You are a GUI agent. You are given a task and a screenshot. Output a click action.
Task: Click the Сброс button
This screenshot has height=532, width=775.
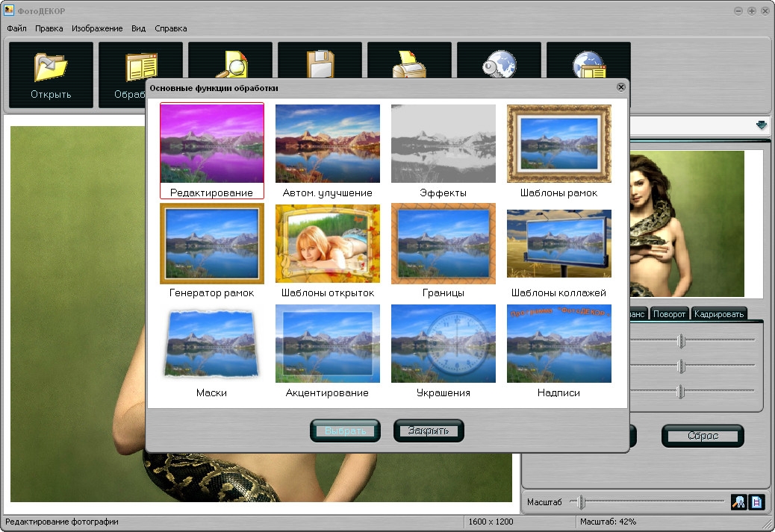pyautogui.click(x=703, y=436)
